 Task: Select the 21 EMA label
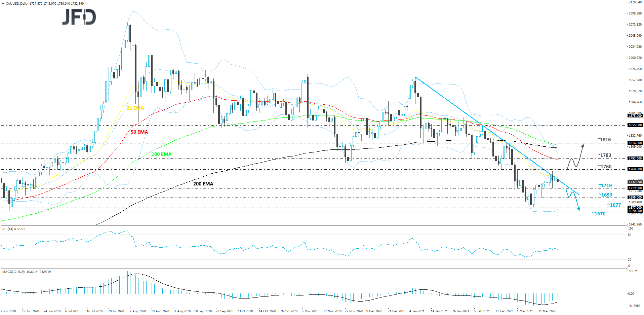135,108
